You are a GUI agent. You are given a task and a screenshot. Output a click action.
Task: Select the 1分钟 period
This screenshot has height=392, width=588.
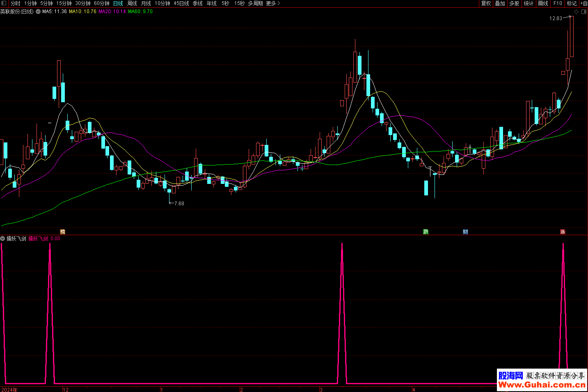point(30,3)
